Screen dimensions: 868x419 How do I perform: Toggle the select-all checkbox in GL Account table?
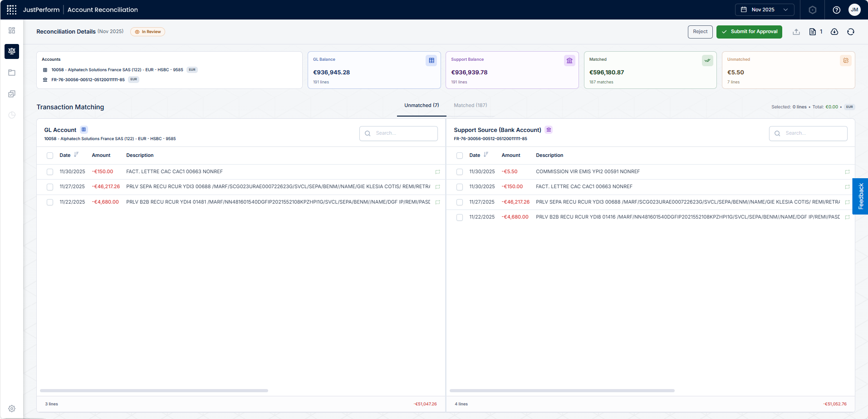(50, 156)
